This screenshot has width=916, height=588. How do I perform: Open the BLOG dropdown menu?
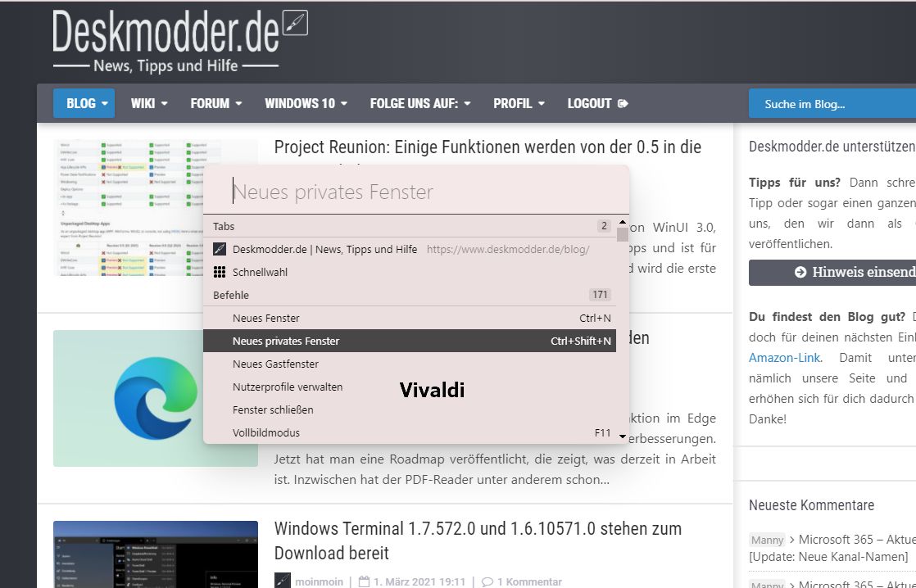tap(84, 103)
